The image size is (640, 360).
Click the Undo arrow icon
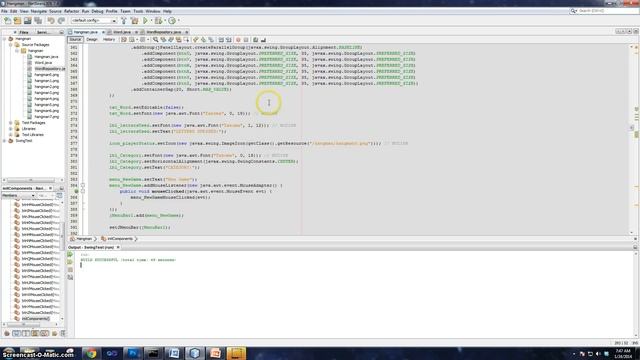pyautogui.click(x=51, y=20)
